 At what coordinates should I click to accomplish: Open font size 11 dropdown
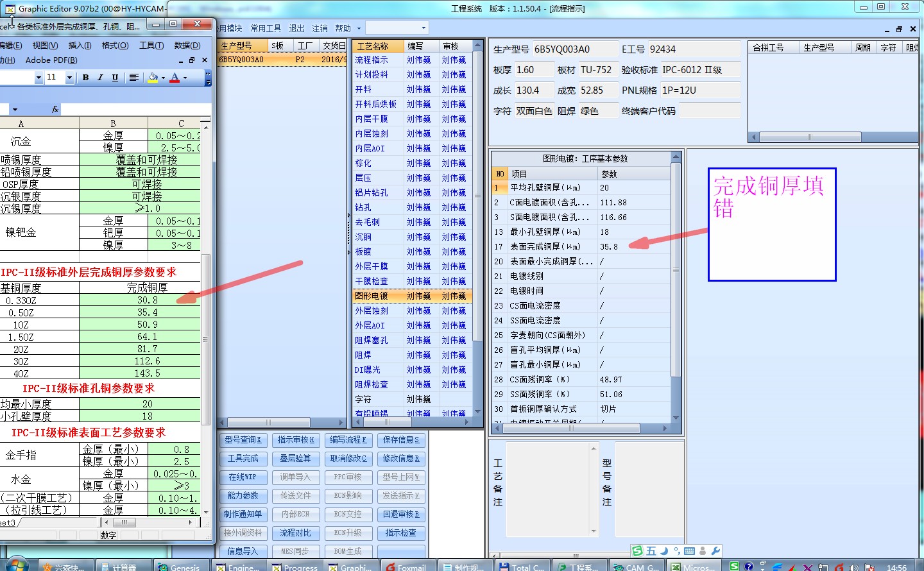(69, 78)
